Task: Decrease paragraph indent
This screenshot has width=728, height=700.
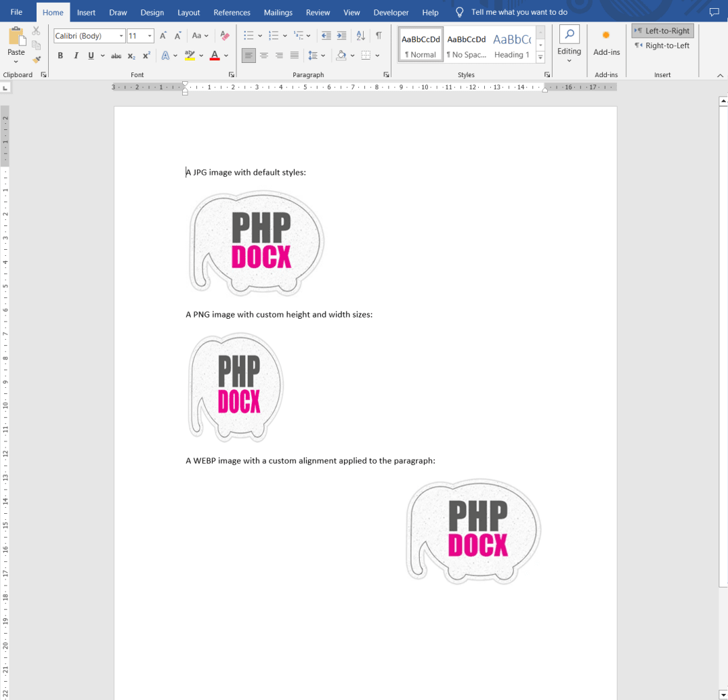Action: (x=326, y=36)
